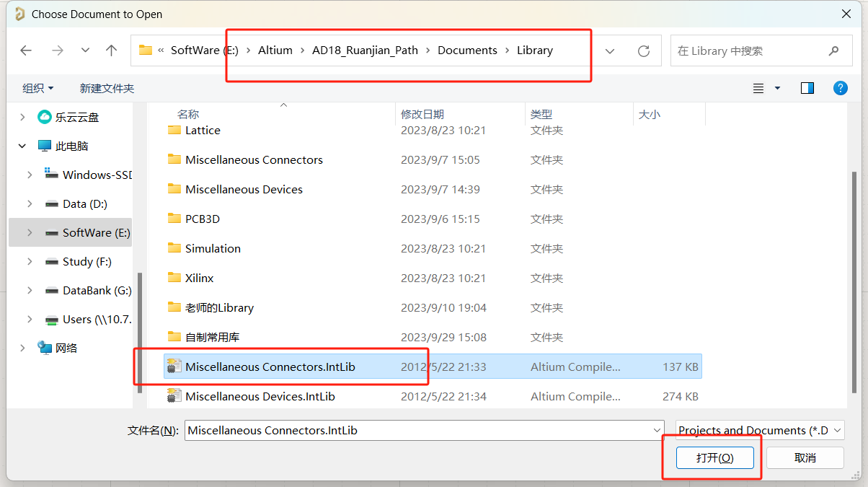Click the search magnifier icon
The width and height of the screenshot is (868, 487).
[x=833, y=51]
